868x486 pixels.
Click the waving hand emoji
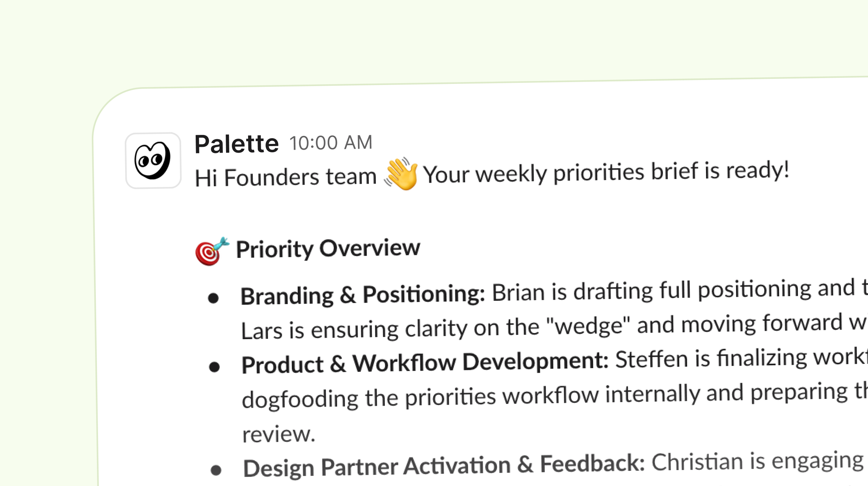(400, 174)
